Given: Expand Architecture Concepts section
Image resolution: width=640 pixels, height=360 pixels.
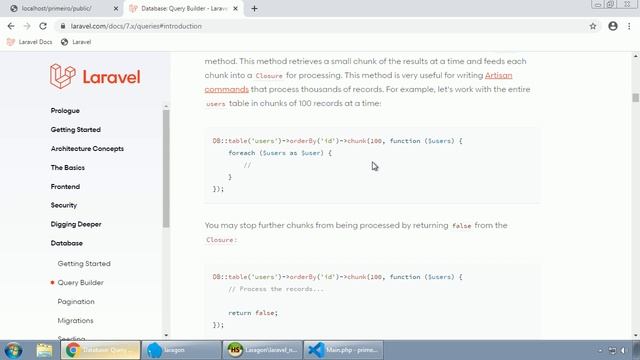Looking at the screenshot, I should 87,149.
